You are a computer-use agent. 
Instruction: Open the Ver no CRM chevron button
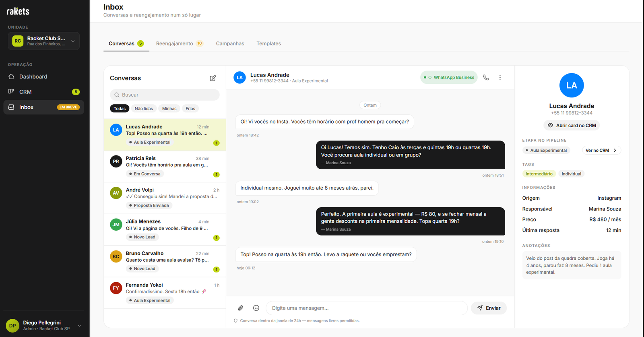click(x=601, y=150)
